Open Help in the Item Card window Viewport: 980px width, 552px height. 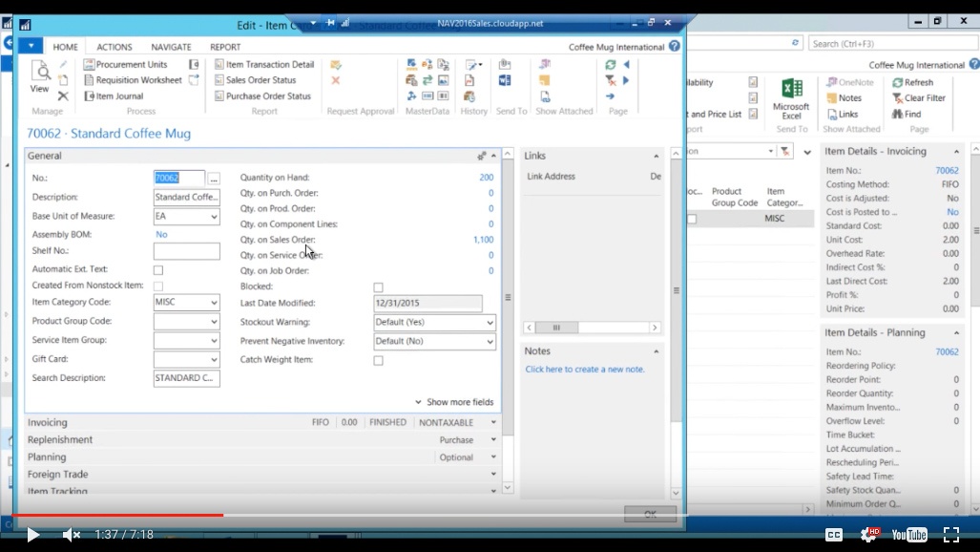674,46
